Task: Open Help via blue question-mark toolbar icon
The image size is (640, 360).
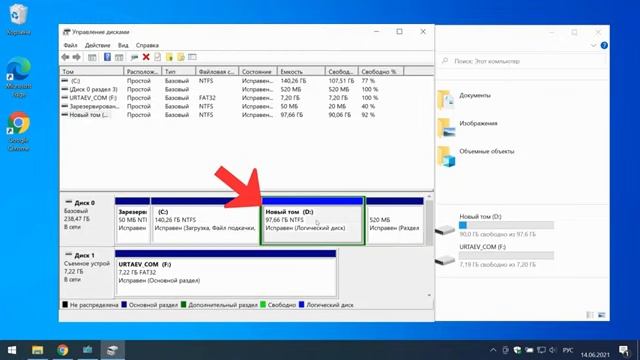Action: [107, 57]
